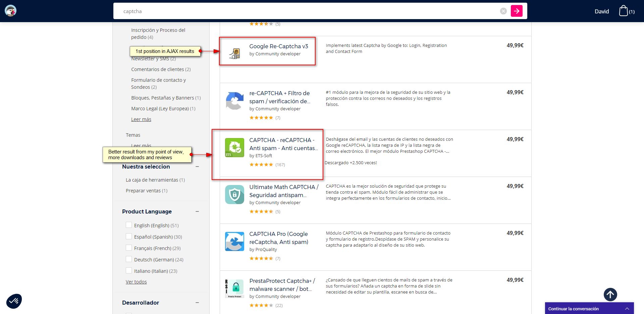Click the by ETS-Soft developer text

pos(261,156)
